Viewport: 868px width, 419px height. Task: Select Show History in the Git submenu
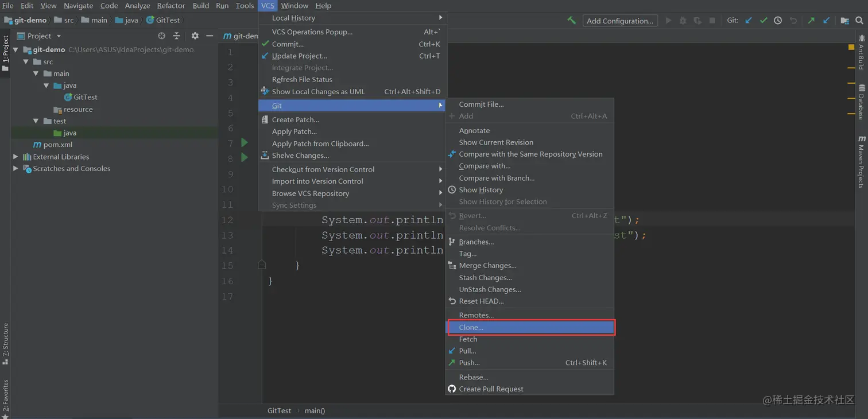tap(530, 189)
